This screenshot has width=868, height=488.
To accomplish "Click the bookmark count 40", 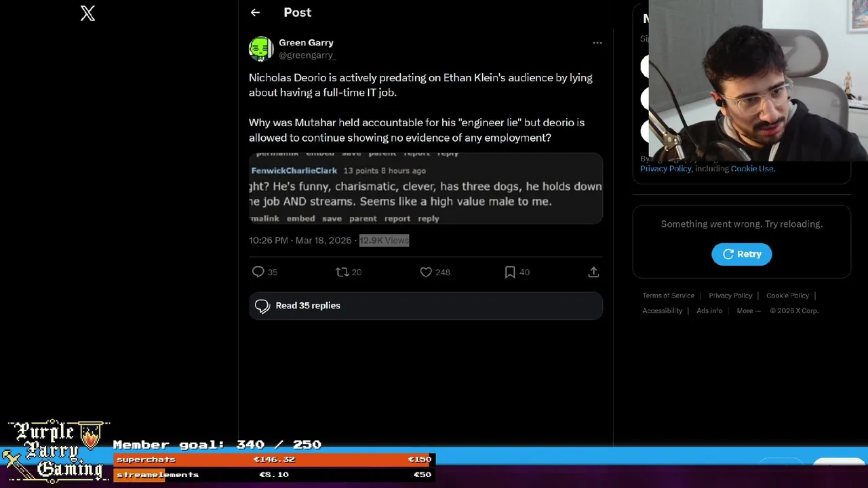I will pos(524,272).
